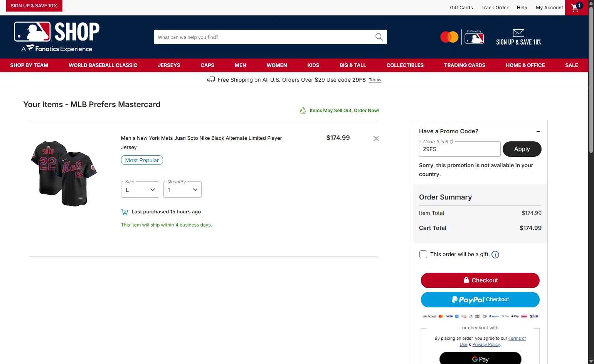Click the Juan Soto jersey thumbnail
The width and height of the screenshot is (594, 364).
64,173
